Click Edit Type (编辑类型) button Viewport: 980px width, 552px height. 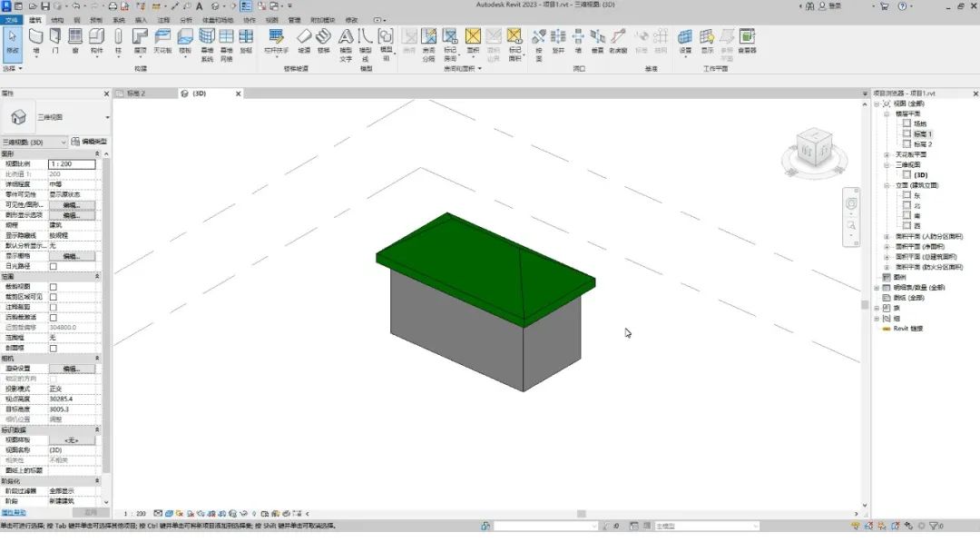point(89,142)
